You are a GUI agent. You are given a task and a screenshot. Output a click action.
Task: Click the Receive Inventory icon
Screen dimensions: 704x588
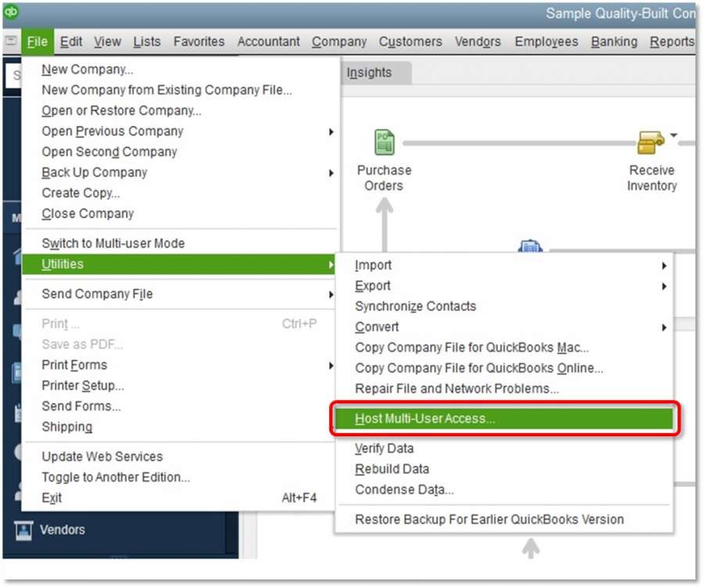650,143
